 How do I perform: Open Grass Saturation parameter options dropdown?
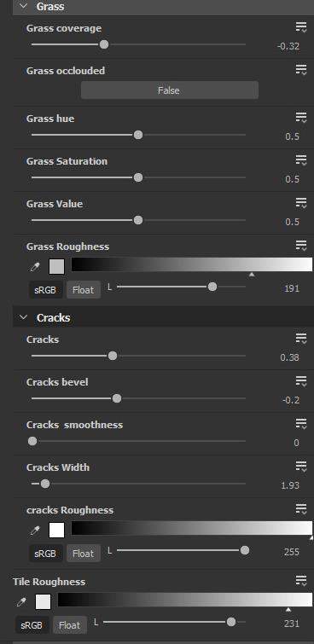point(301,161)
